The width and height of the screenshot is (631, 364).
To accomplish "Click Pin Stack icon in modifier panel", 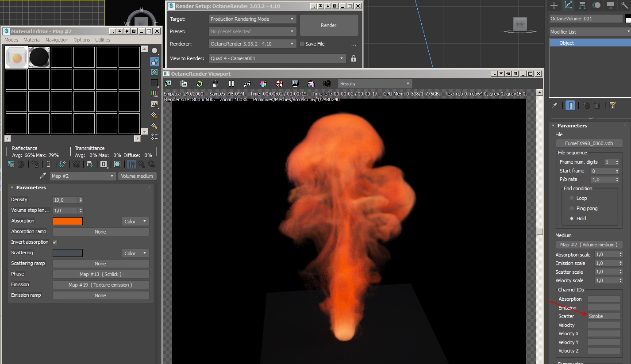I will [x=555, y=105].
